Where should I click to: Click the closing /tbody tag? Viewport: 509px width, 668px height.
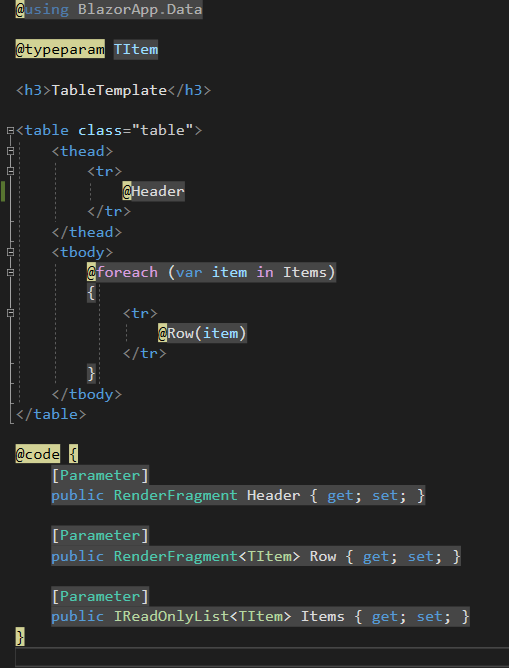(86, 394)
